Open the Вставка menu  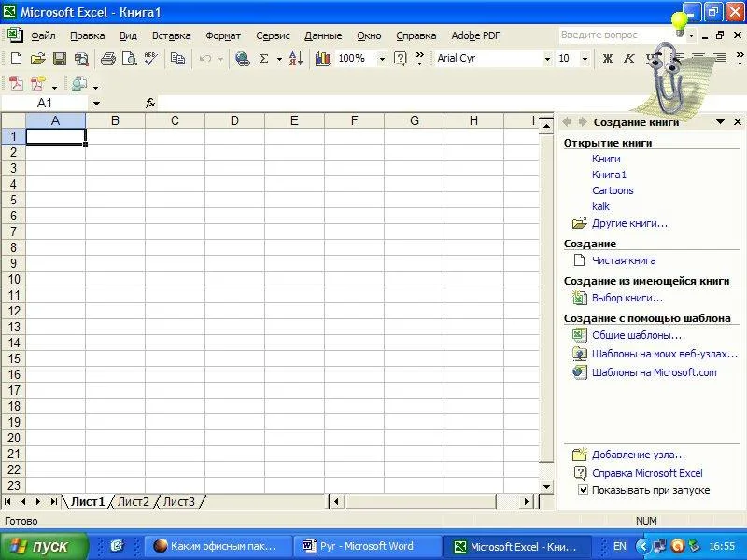(x=171, y=35)
